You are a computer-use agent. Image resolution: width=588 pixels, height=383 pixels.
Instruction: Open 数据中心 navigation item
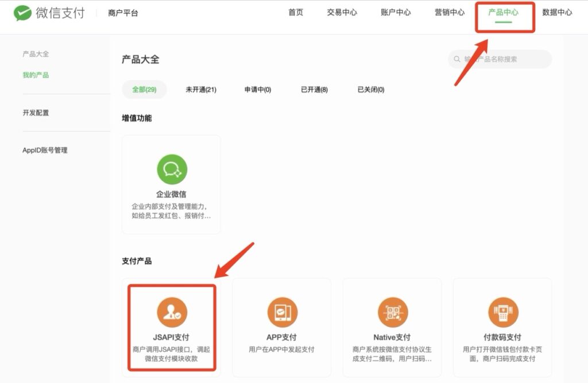(x=557, y=13)
